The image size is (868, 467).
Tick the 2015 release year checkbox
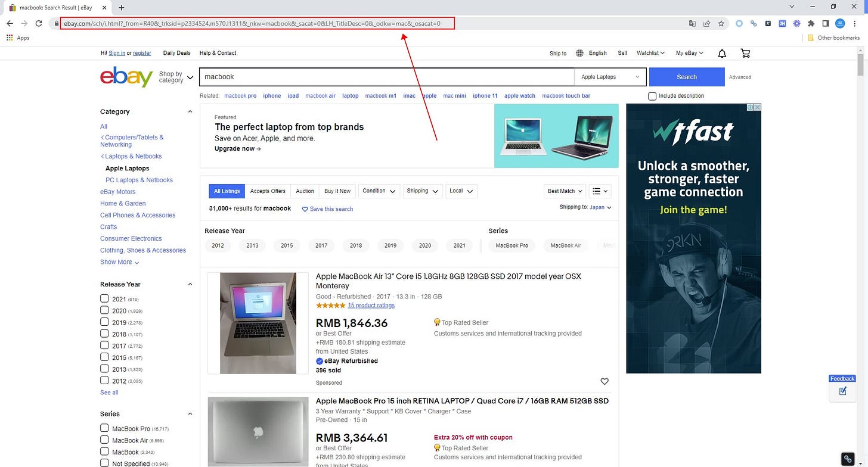104,357
